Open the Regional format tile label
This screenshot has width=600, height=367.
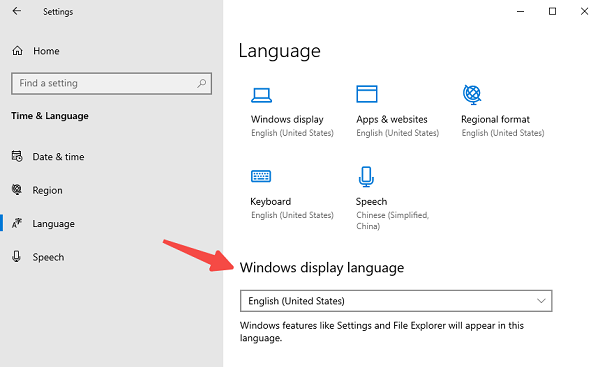pyautogui.click(x=495, y=119)
